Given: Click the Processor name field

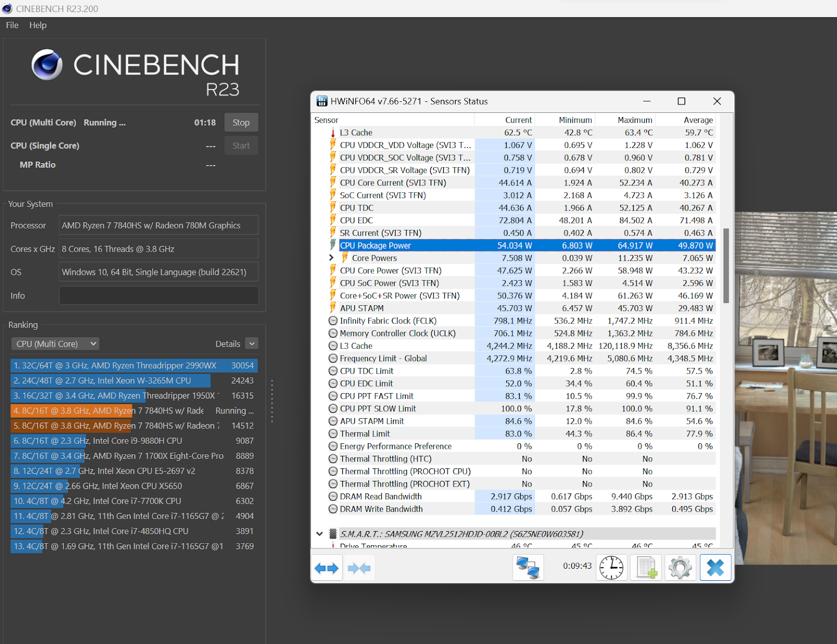Looking at the screenshot, I should click(159, 225).
